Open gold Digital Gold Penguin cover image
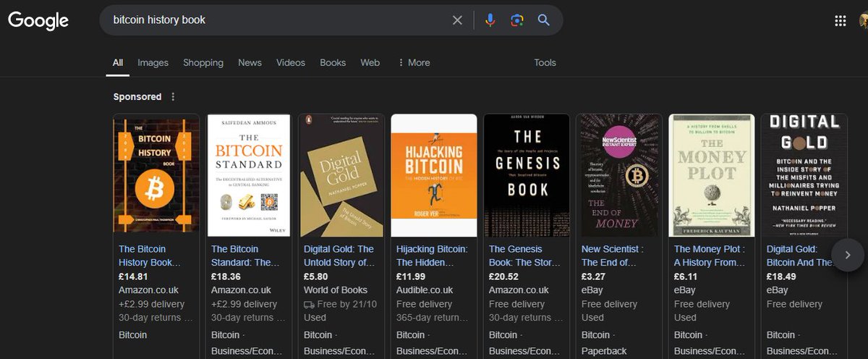The image size is (868, 359). (x=341, y=174)
